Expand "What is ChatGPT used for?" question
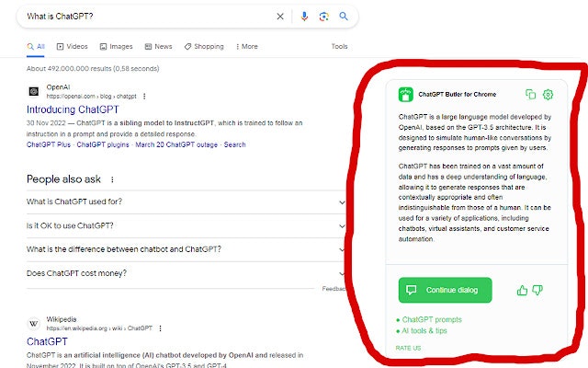588x368 pixels. tap(186, 202)
